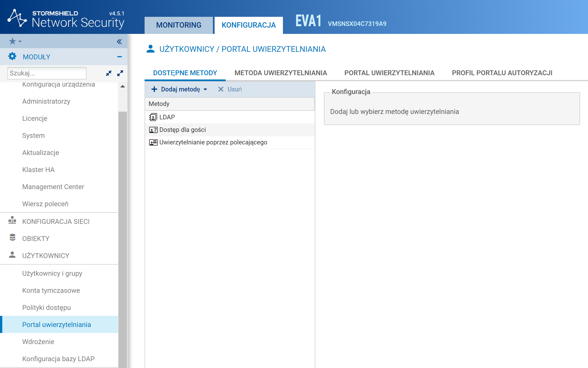This screenshot has width=588, height=368.
Task: Click the Usuń button
Action: click(x=230, y=89)
